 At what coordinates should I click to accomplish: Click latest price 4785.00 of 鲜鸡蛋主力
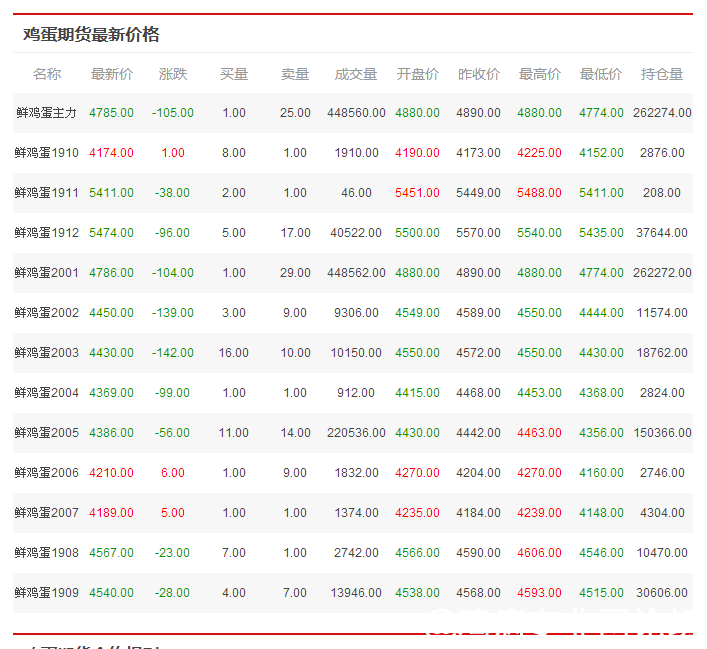click(x=111, y=113)
